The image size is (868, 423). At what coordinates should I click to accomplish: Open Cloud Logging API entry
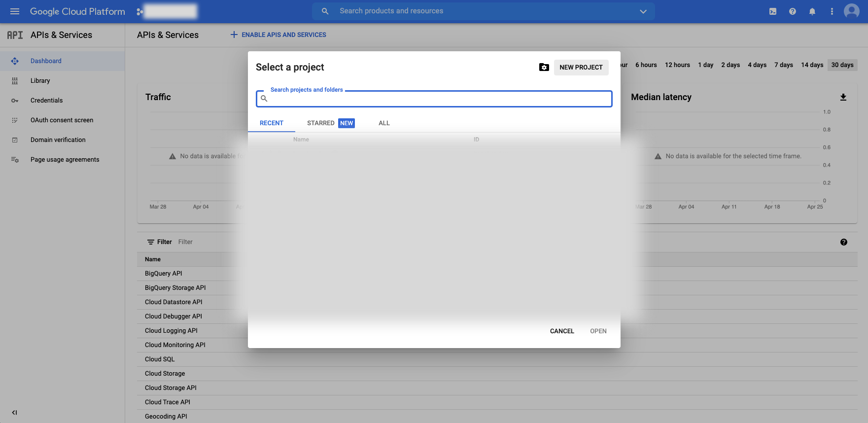[171, 331]
